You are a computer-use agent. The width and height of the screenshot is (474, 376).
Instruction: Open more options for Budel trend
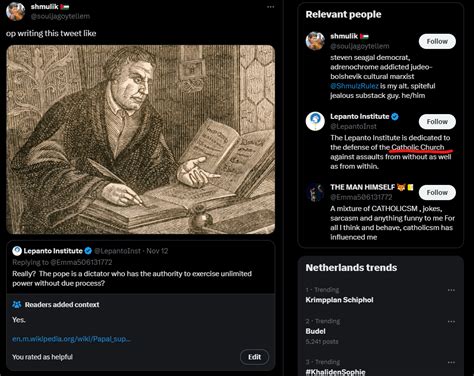(451, 322)
